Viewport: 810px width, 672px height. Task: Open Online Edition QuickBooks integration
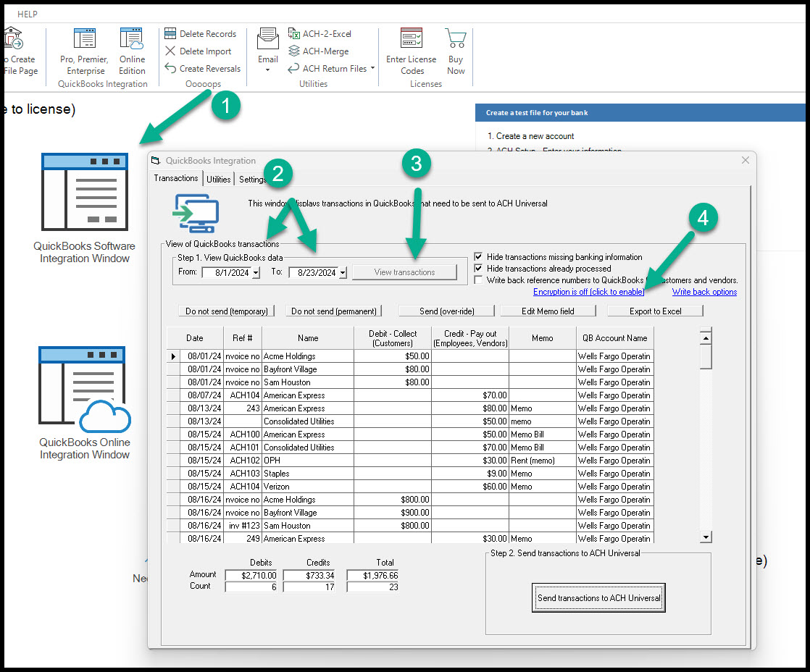[x=132, y=51]
